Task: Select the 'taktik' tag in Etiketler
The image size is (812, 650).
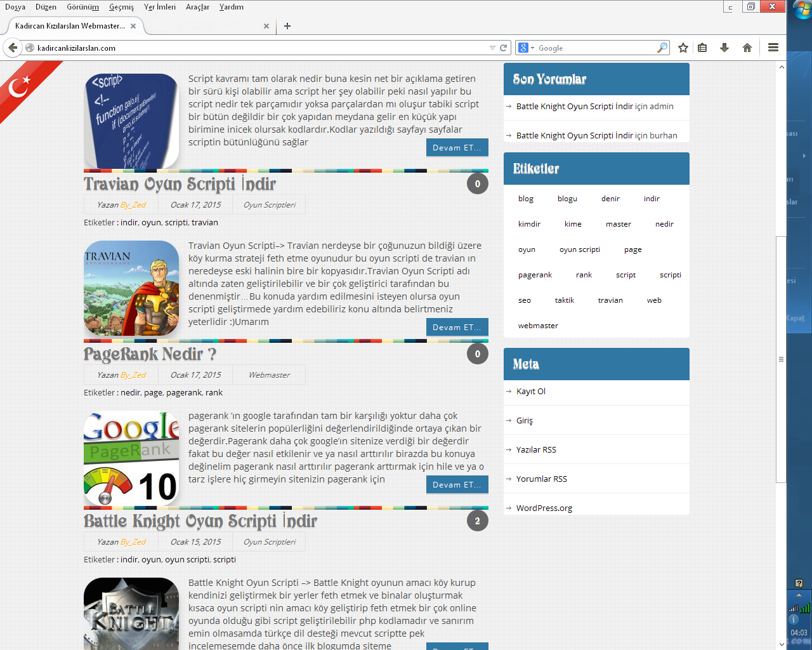Action: click(x=565, y=300)
